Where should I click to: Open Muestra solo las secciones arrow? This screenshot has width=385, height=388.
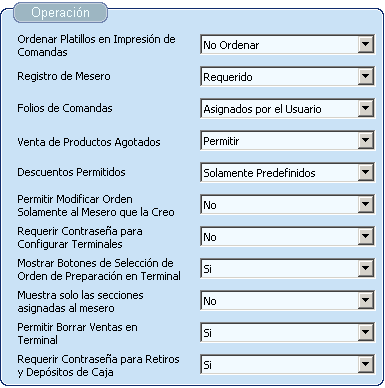(x=365, y=300)
